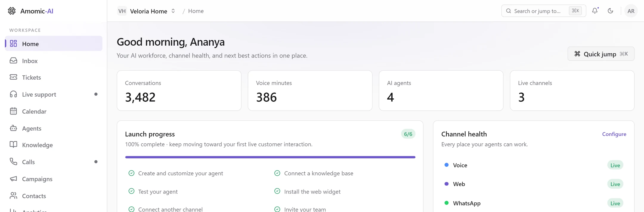Focus the Search or jump to field
The width and height of the screenshot is (644, 212).
[x=544, y=11]
